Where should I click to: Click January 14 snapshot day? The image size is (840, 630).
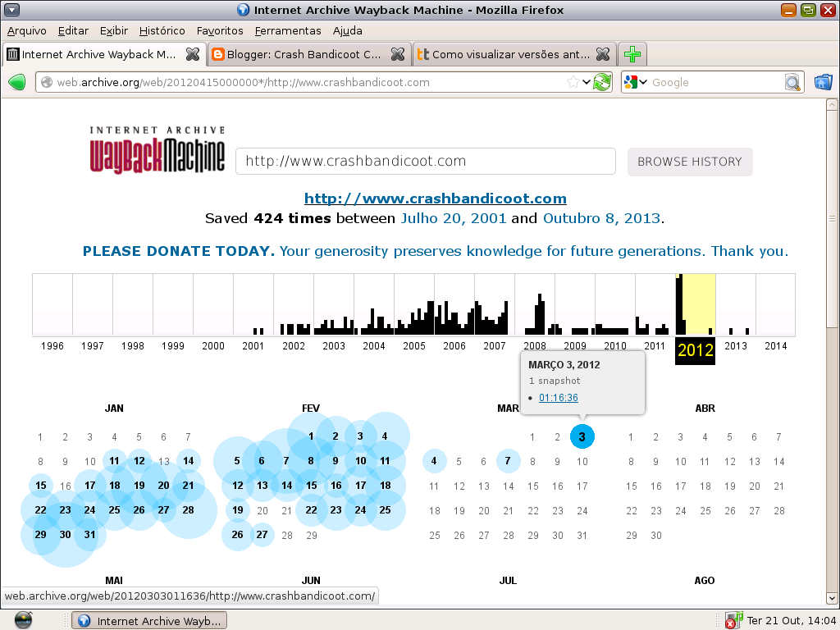click(x=188, y=461)
